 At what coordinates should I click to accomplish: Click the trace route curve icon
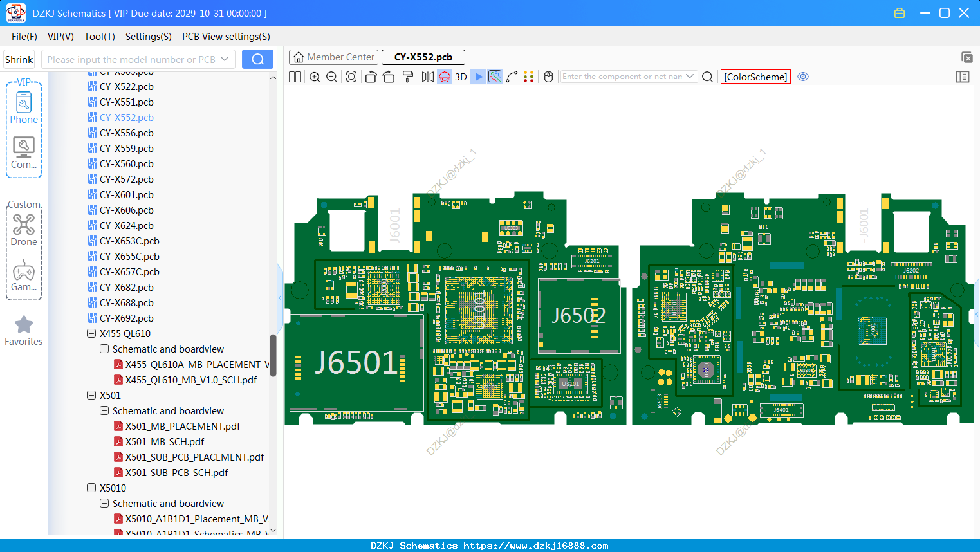tap(512, 77)
